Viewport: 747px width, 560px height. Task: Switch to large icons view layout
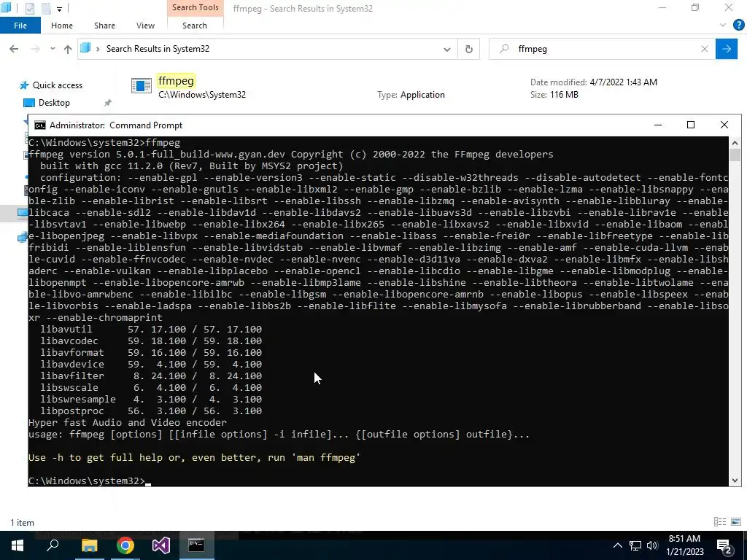[x=736, y=522]
